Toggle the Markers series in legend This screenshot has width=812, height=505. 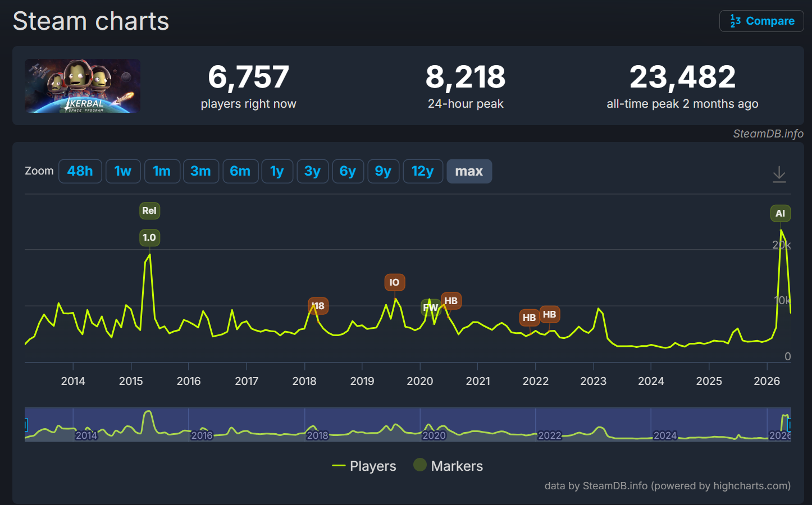(x=448, y=466)
